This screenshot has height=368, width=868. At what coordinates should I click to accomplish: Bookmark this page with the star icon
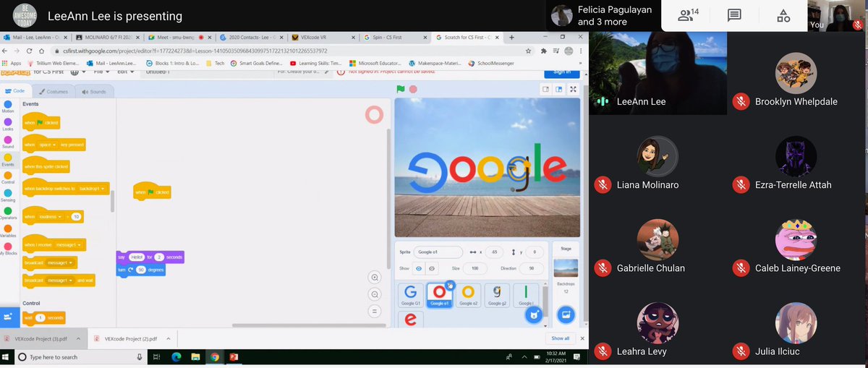529,51
